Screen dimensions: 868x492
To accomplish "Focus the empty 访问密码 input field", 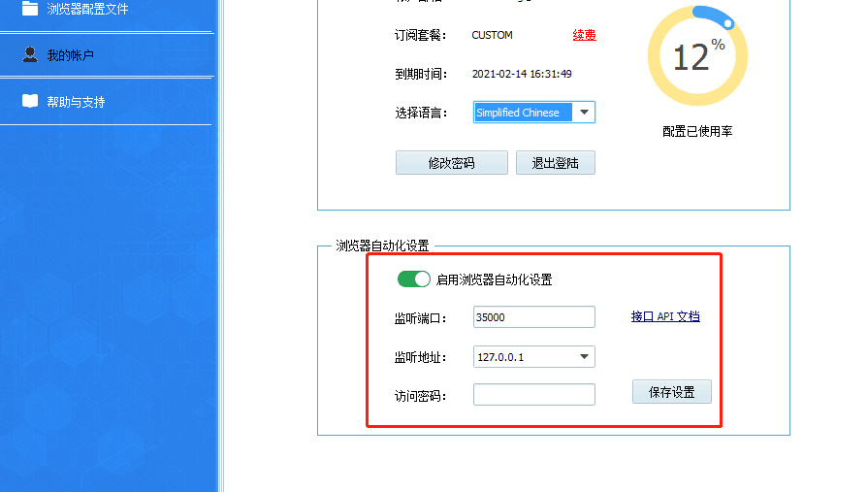I will (x=533, y=395).
